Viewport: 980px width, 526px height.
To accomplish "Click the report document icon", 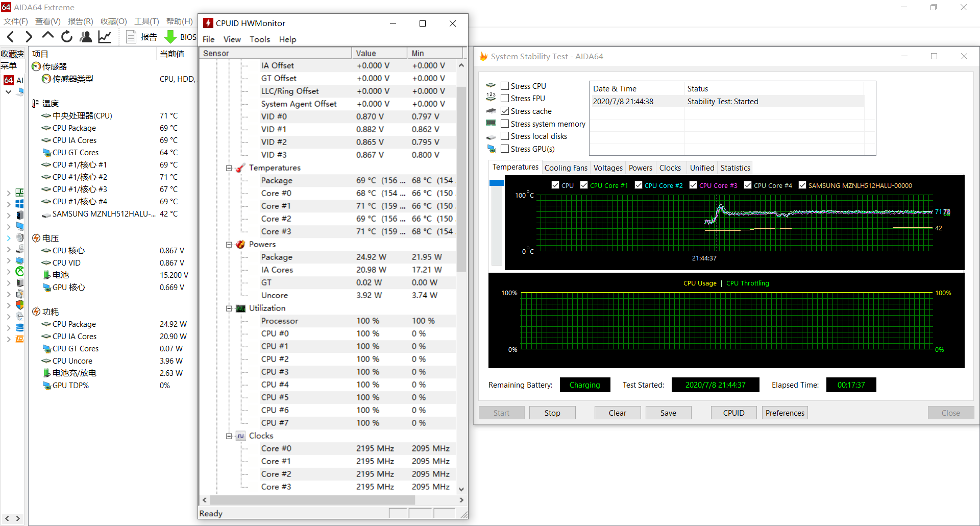I will pyautogui.click(x=131, y=37).
